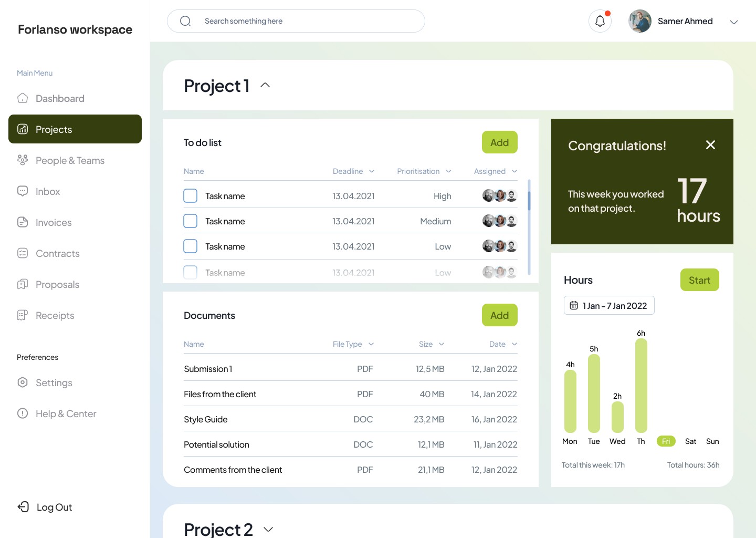Viewport: 756px width, 538px height.
Task: Click the Sun day label
Action: [712, 441]
